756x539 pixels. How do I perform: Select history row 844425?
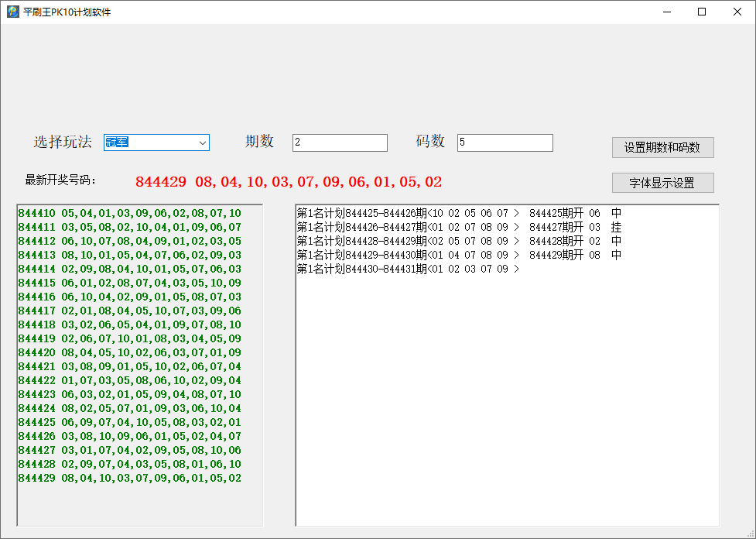(130, 423)
